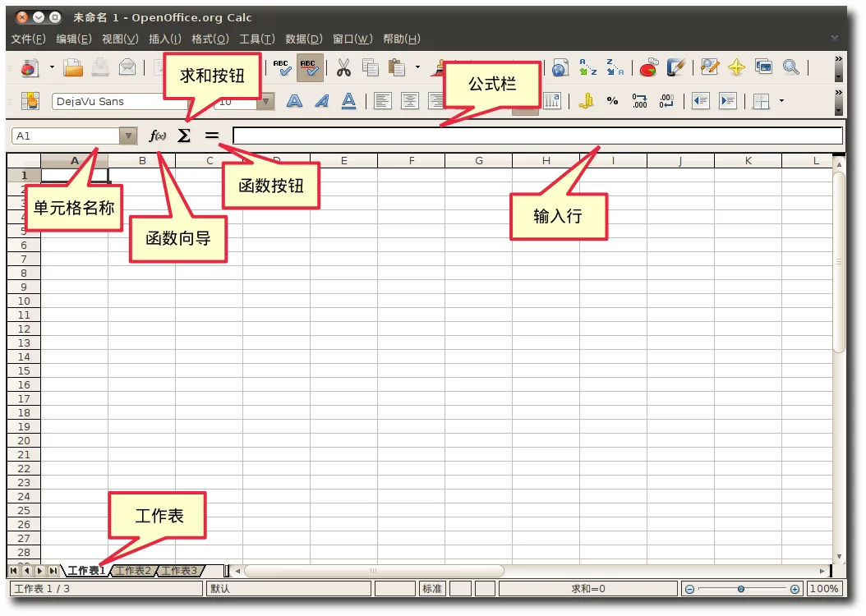The width and height of the screenshot is (866, 616).
Task: Click into the formula input line
Action: click(537, 136)
